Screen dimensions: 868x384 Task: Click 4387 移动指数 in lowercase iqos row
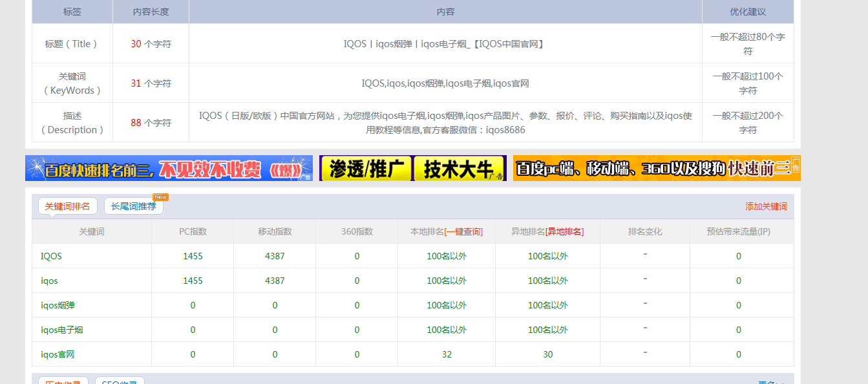point(275,281)
